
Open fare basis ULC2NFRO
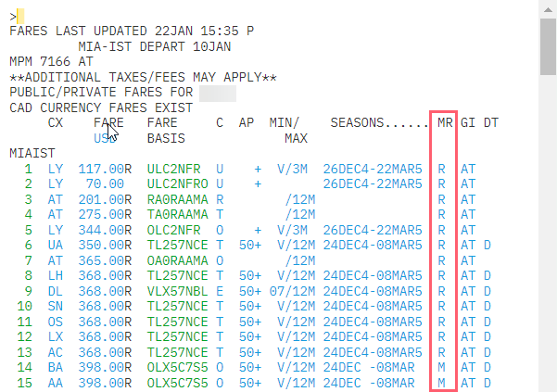tap(177, 183)
